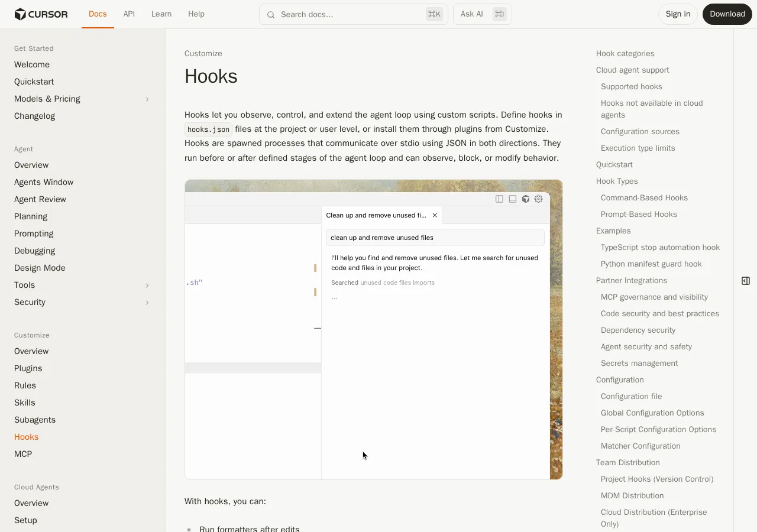Jump to Command-Based Hooks

(x=644, y=197)
